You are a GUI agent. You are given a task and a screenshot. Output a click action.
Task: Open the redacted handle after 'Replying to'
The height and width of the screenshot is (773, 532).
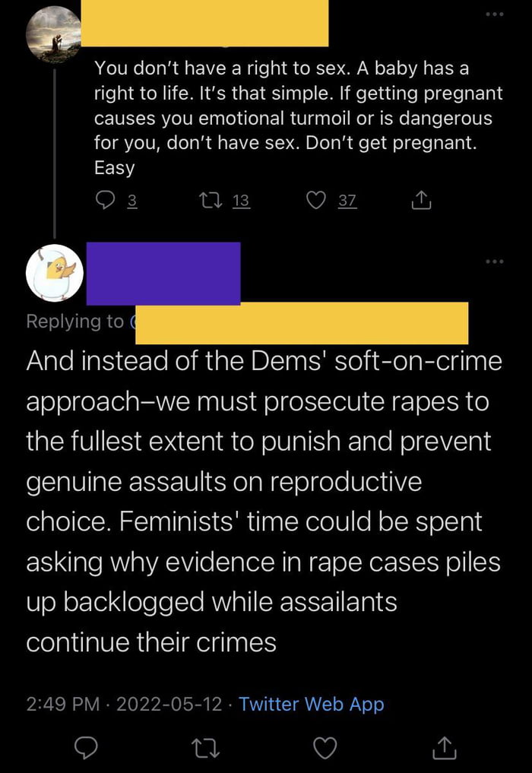(301, 322)
